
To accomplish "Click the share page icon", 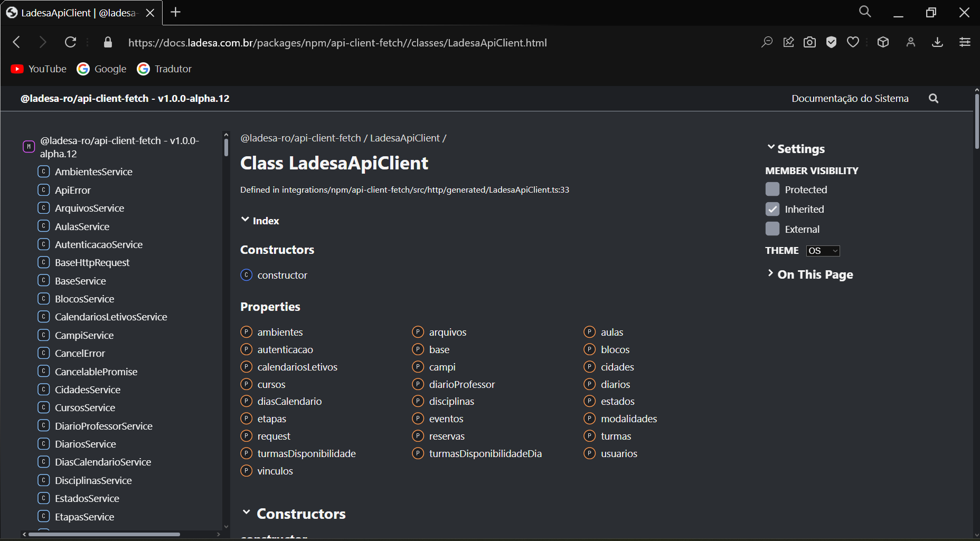I will (788, 42).
